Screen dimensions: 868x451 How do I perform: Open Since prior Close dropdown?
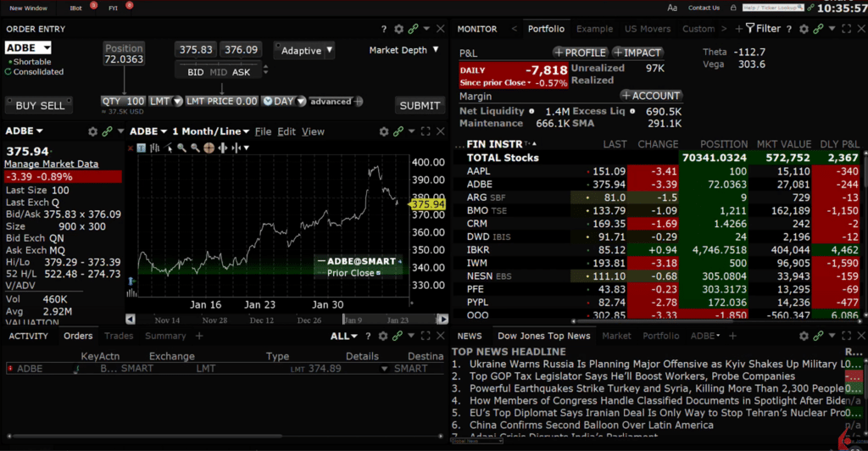pos(495,82)
